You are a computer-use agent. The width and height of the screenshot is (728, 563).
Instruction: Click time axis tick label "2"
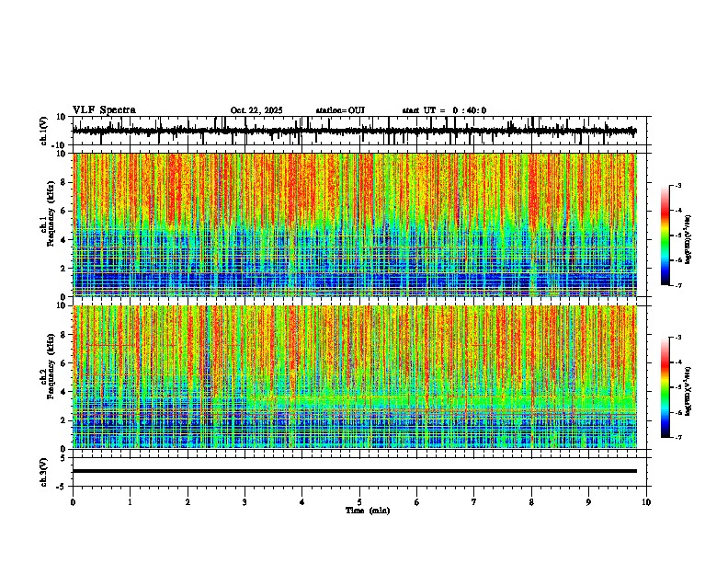click(188, 502)
